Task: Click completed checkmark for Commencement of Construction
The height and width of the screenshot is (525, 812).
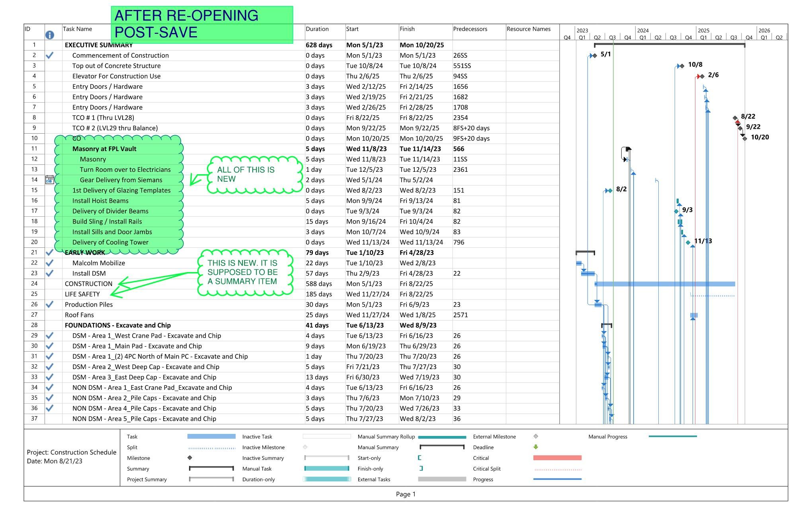Action: pos(50,56)
